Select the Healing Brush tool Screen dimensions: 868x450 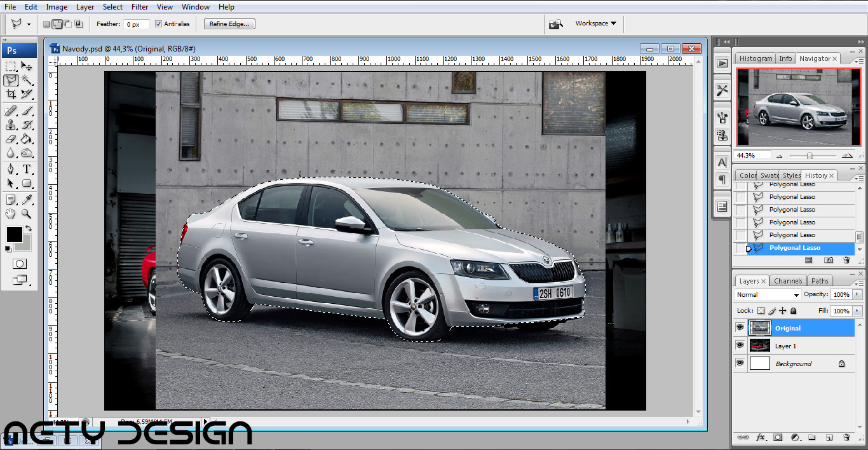pyautogui.click(x=11, y=111)
